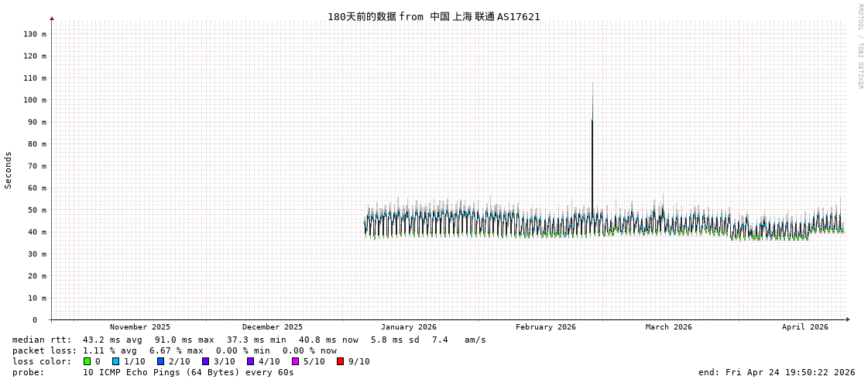Click the February 2026 x-axis label
Viewport: 868px width, 383px height.
[x=545, y=327]
